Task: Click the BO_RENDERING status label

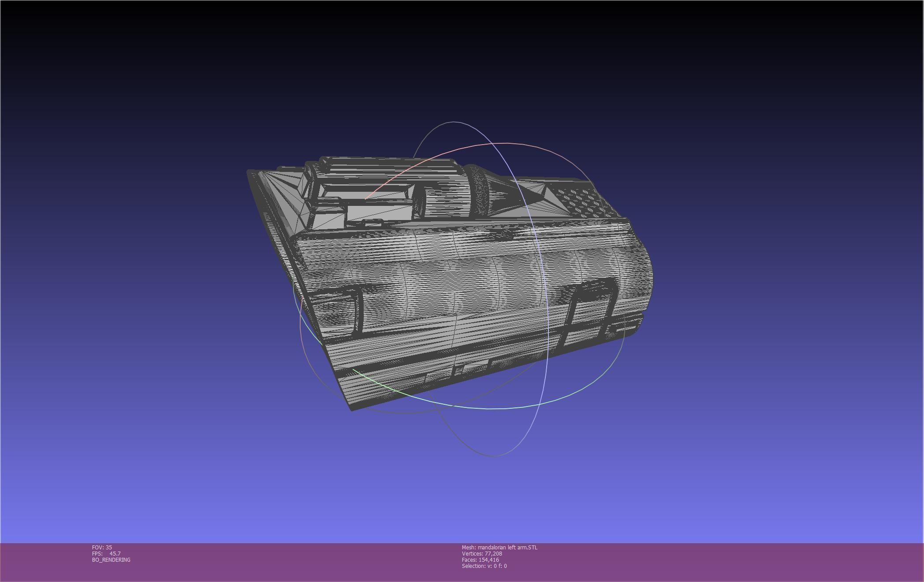Action: coord(111,560)
